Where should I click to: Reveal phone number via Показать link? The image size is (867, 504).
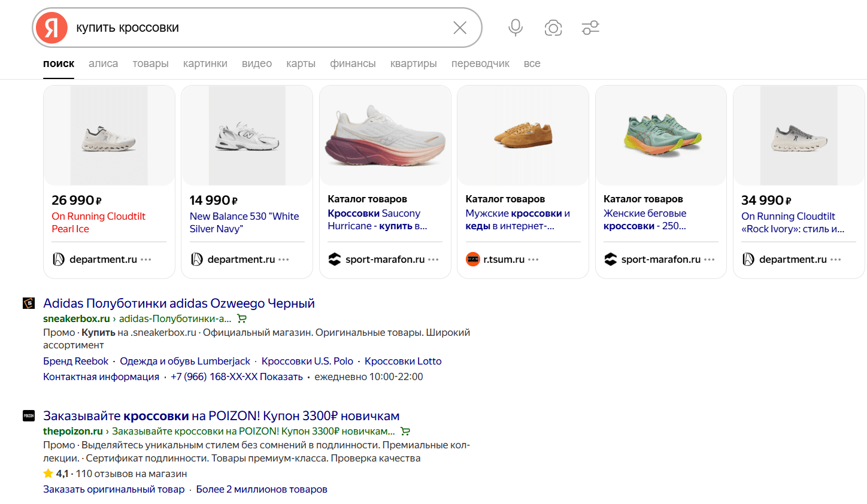[281, 377]
